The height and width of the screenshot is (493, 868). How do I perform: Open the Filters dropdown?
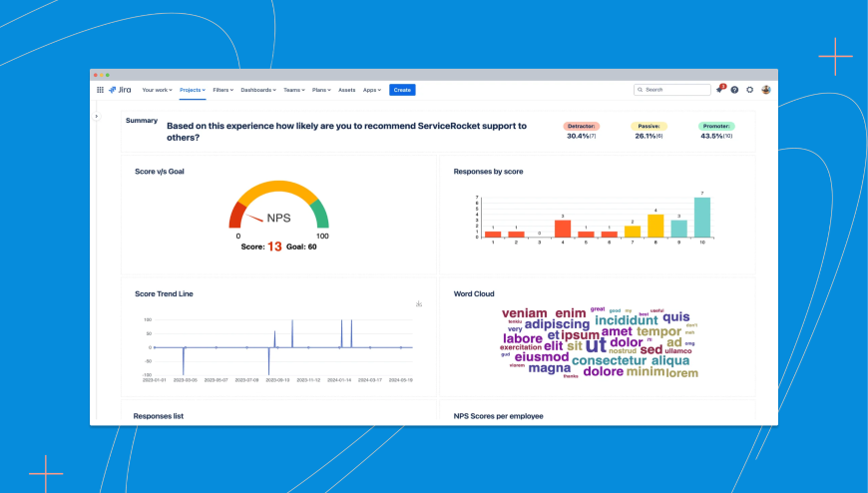223,90
